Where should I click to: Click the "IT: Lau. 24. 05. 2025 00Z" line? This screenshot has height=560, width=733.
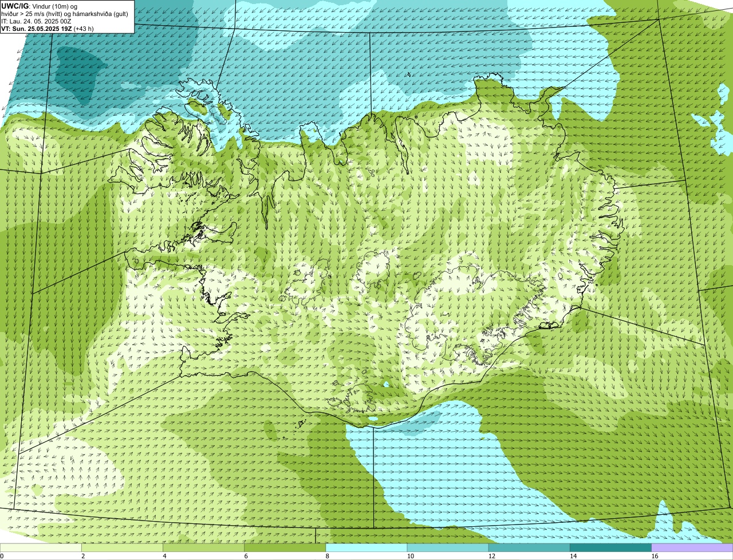37,21
